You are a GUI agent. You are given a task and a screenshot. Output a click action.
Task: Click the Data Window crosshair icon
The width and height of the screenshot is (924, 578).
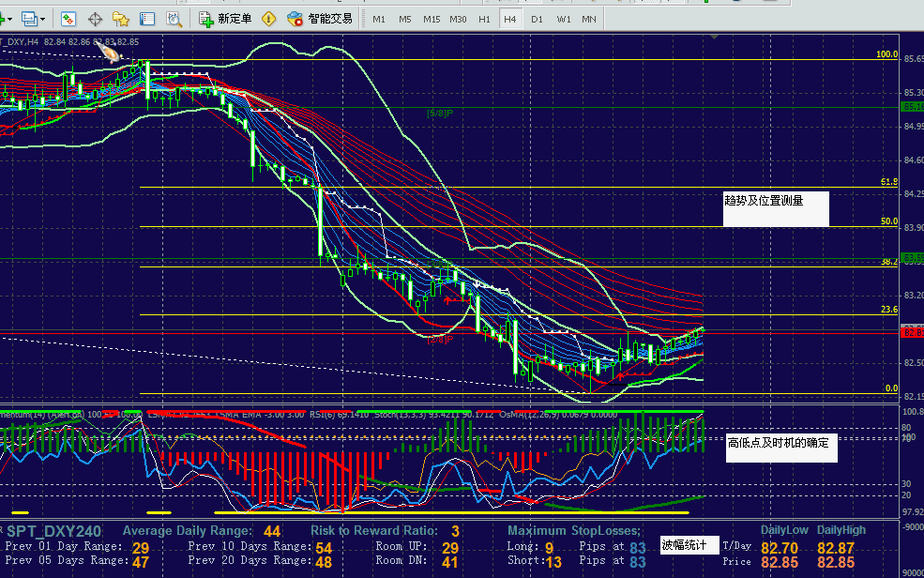click(95, 19)
